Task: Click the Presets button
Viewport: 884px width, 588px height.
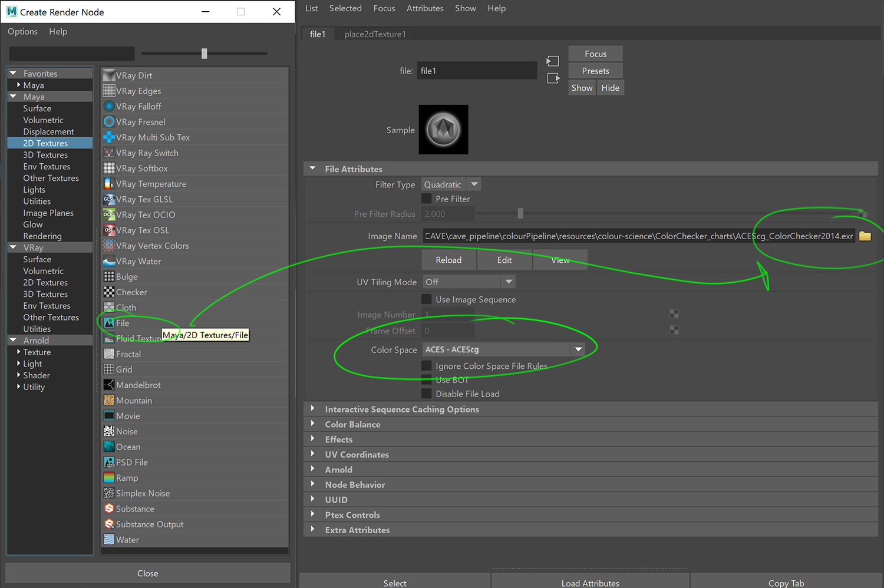Action: pyautogui.click(x=595, y=71)
